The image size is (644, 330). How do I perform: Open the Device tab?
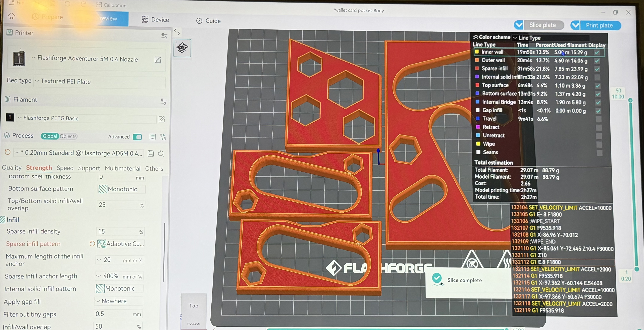point(156,19)
